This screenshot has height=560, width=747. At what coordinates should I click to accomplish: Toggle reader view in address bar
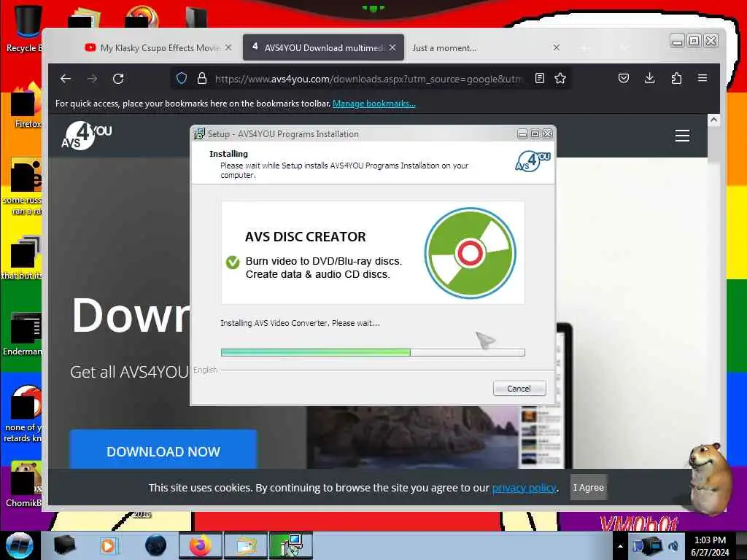click(539, 78)
